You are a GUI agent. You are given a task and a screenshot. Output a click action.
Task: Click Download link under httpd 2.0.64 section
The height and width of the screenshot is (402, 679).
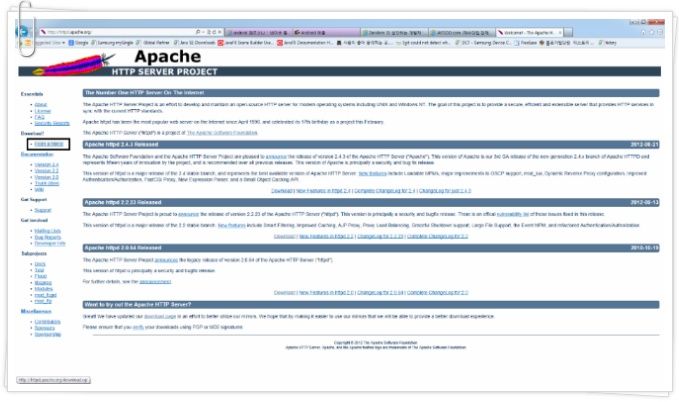coord(285,293)
